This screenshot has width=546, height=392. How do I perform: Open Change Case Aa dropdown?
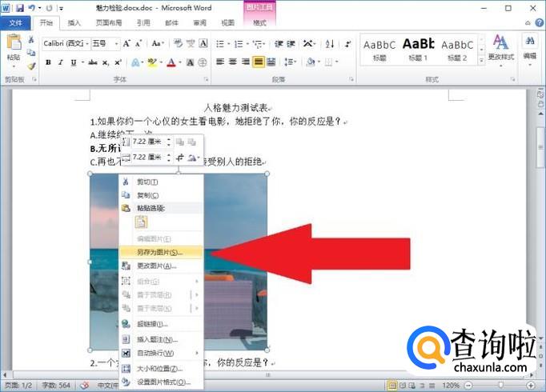[x=158, y=43]
